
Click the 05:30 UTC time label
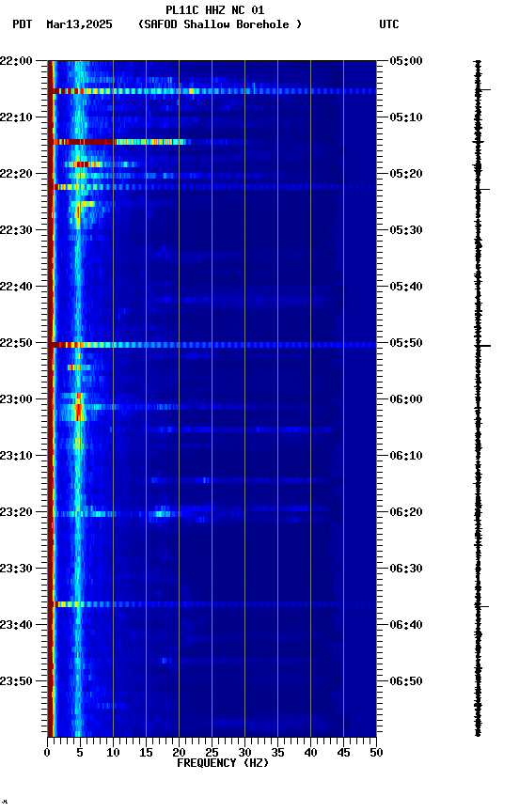[406, 230]
